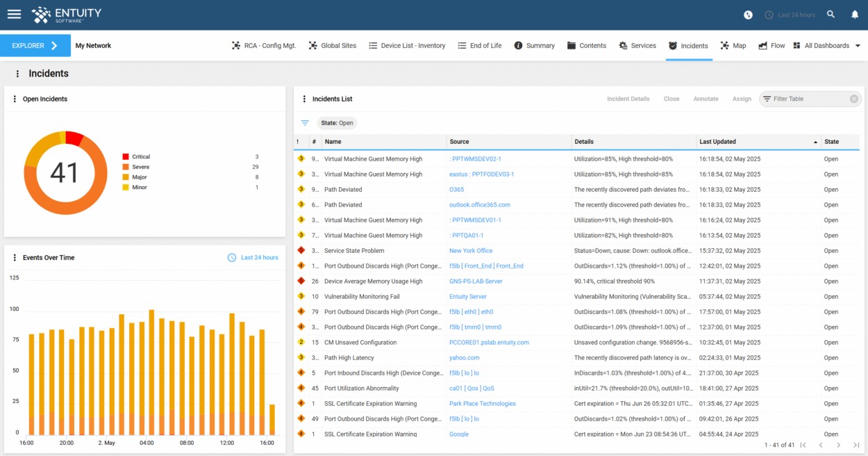Select the Incidents tab
Image resolution: width=868 pixels, height=456 pixels.
tap(688, 46)
